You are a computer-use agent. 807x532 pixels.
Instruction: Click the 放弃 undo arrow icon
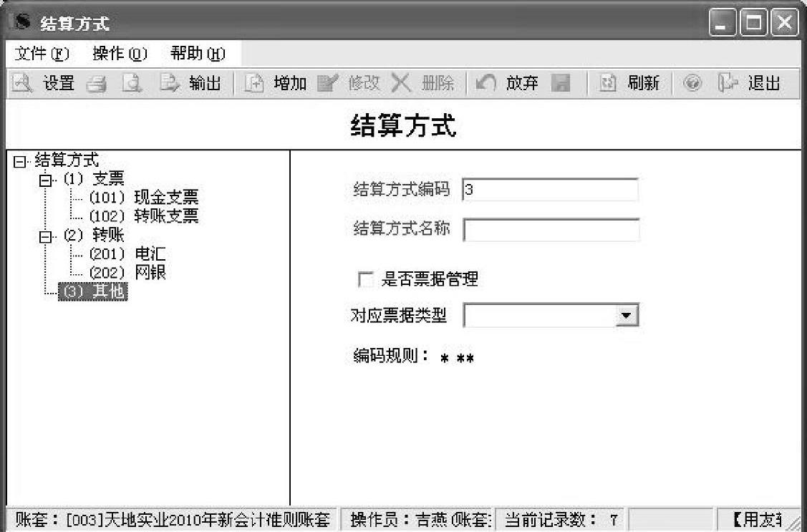485,83
